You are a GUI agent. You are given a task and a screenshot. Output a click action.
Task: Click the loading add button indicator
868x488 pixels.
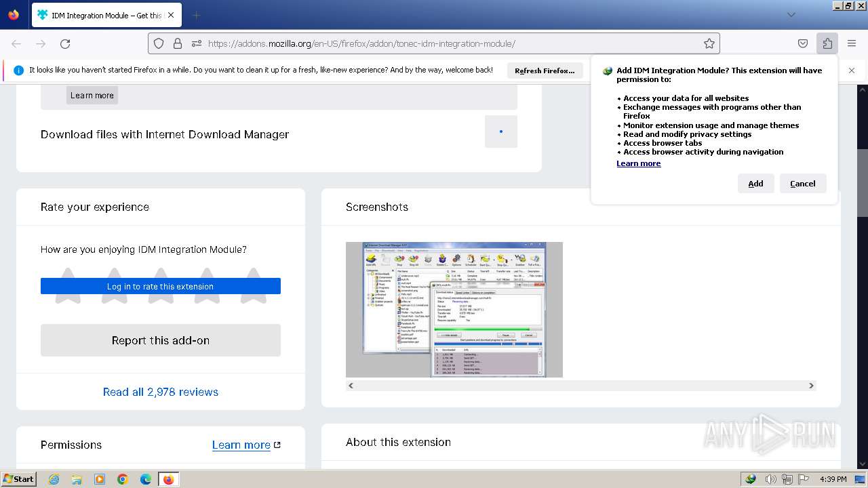(x=501, y=131)
